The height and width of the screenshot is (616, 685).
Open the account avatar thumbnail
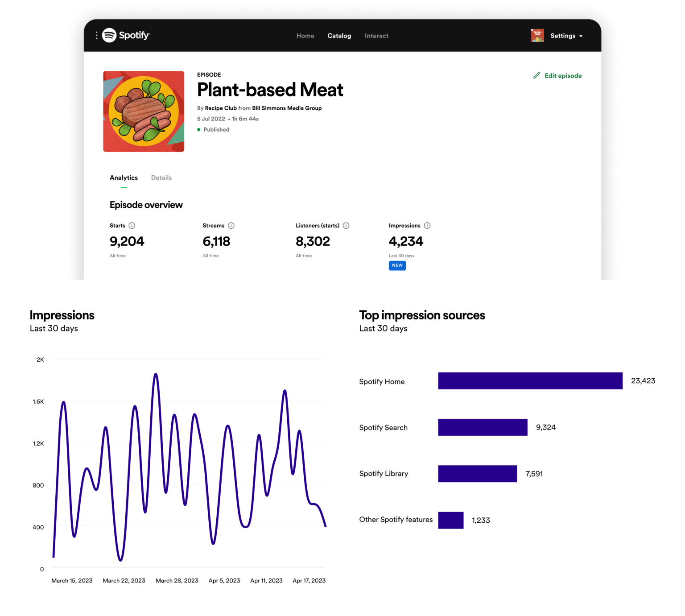[537, 36]
